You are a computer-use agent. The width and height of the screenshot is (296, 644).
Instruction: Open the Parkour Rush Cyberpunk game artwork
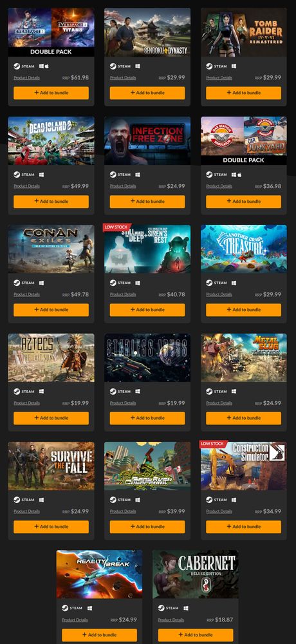pyautogui.click(x=147, y=466)
